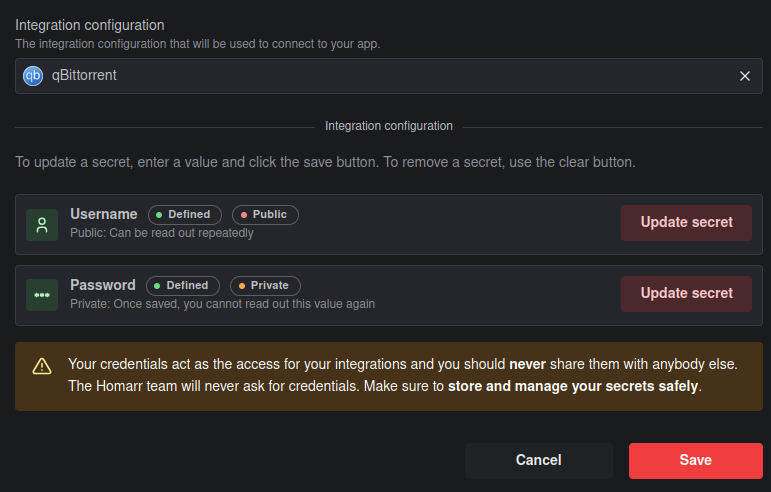Click the Private once-saved description text
This screenshot has height=492, width=771.
[222, 304]
